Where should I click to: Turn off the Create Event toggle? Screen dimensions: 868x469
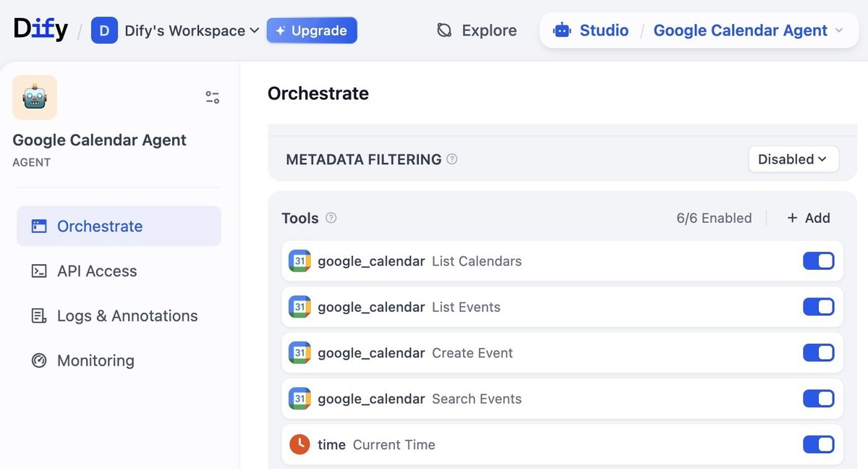click(818, 353)
